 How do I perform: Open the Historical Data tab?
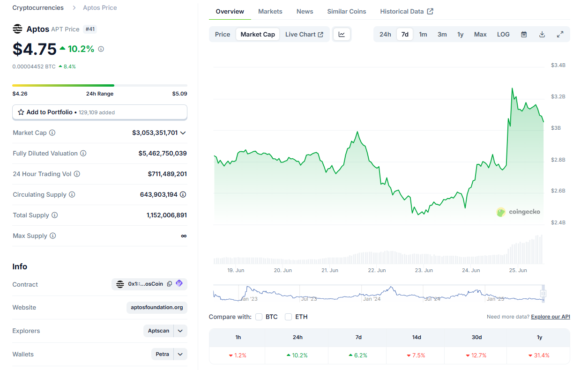pyautogui.click(x=407, y=11)
